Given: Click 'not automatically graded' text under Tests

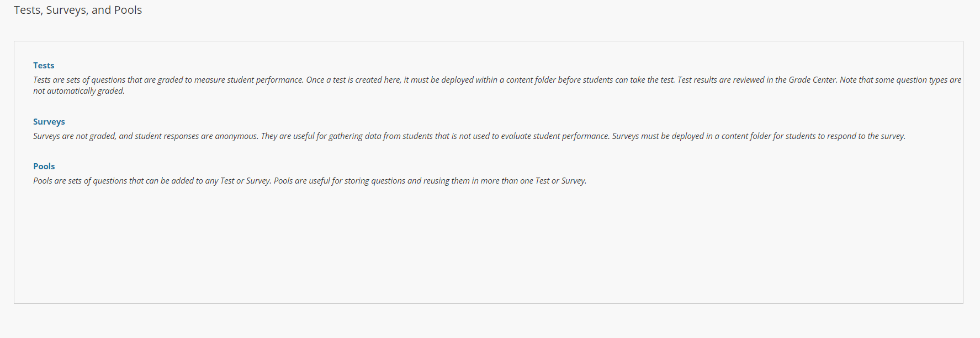Looking at the screenshot, I should [78, 91].
